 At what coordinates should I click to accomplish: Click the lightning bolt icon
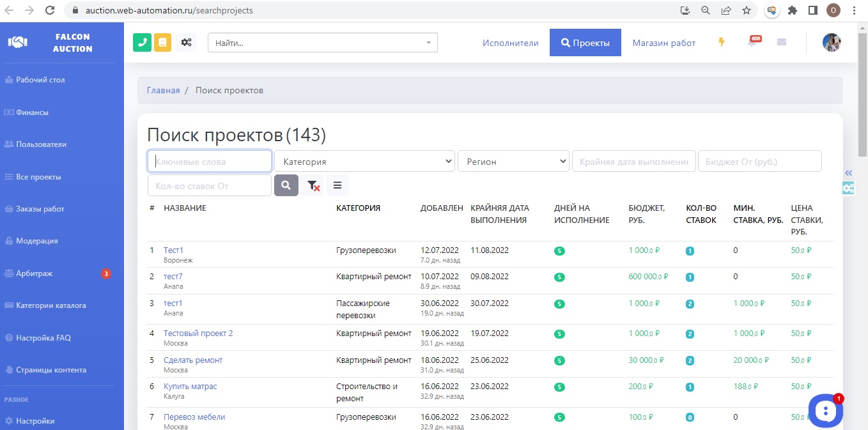pos(722,43)
